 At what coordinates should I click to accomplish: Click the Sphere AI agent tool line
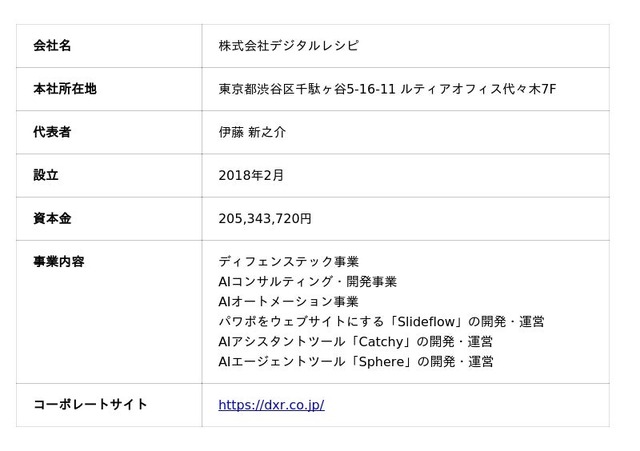(356, 361)
